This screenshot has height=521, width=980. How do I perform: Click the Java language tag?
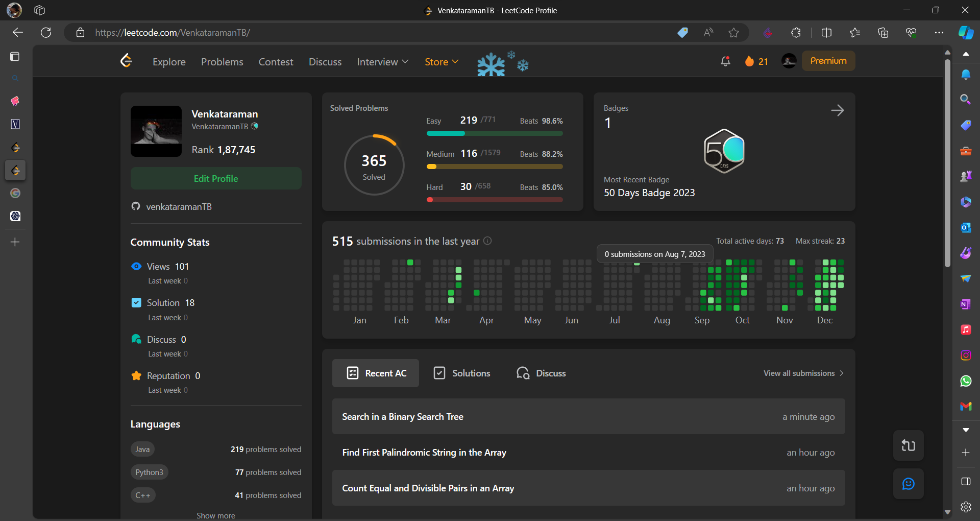click(x=142, y=449)
